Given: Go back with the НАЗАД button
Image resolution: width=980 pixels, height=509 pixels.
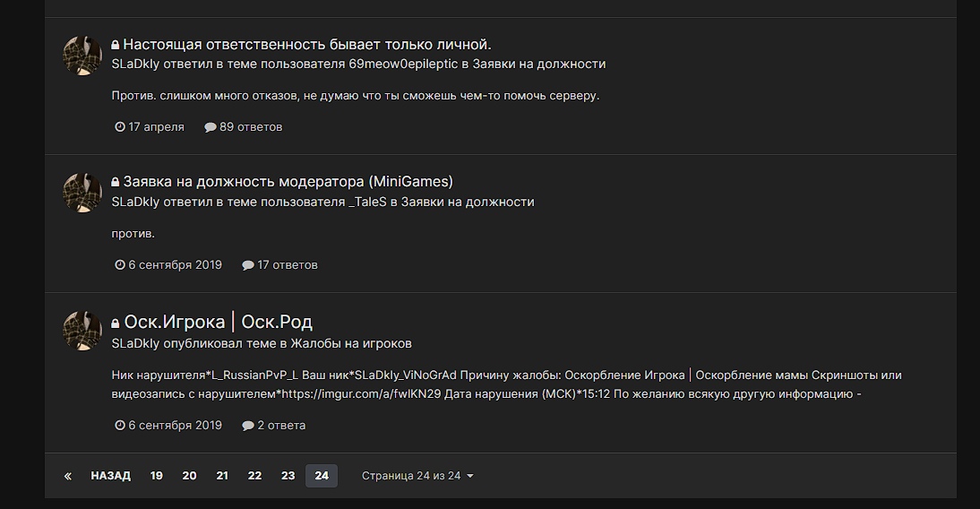Looking at the screenshot, I should (110, 476).
